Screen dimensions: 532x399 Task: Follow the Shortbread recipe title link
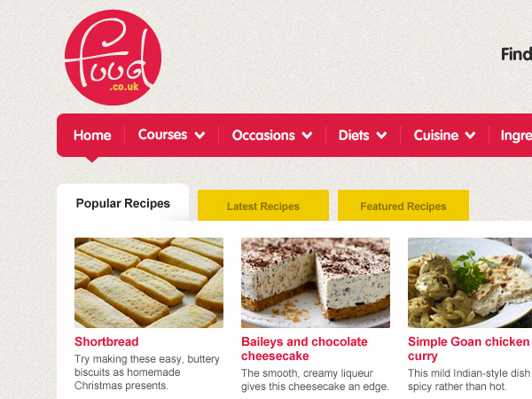pyautogui.click(x=106, y=341)
